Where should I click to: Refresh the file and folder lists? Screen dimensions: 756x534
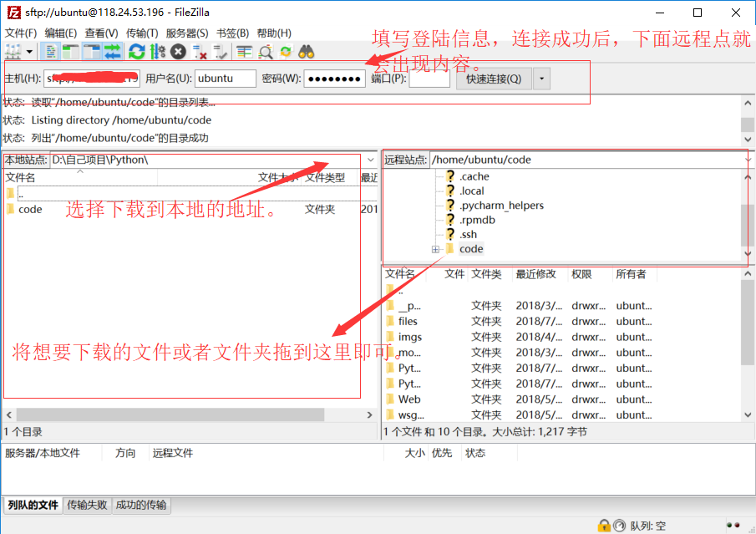tap(136, 51)
